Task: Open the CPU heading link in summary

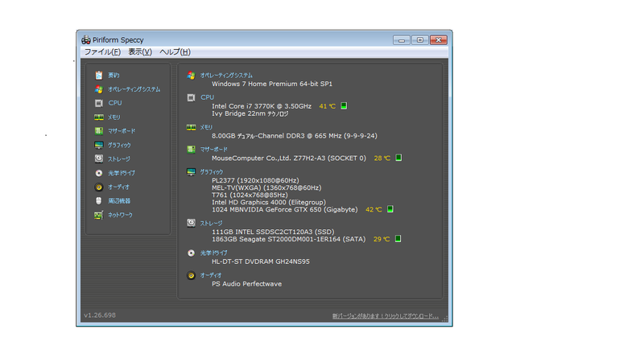Action: coord(208,97)
